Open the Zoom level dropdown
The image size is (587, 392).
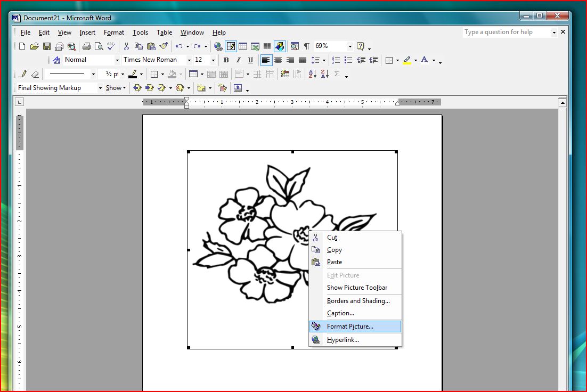pos(349,46)
